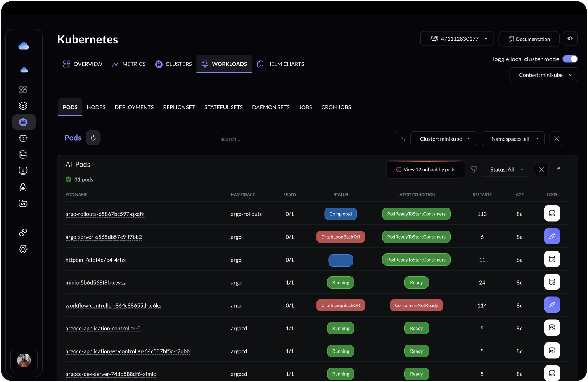Switch to the Helm Charts tab
Image resolution: width=588 pixels, height=382 pixels.
coord(280,64)
